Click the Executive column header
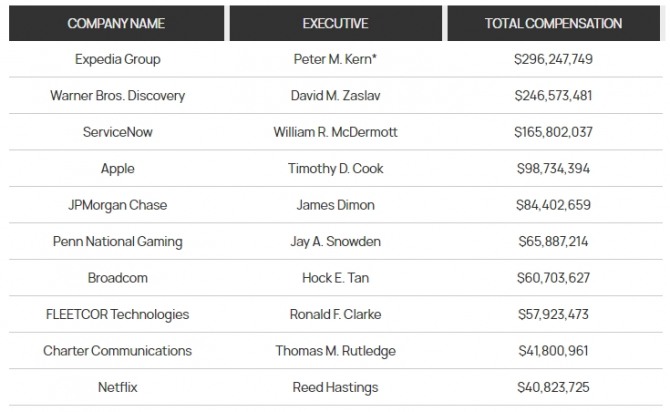 tap(335, 23)
